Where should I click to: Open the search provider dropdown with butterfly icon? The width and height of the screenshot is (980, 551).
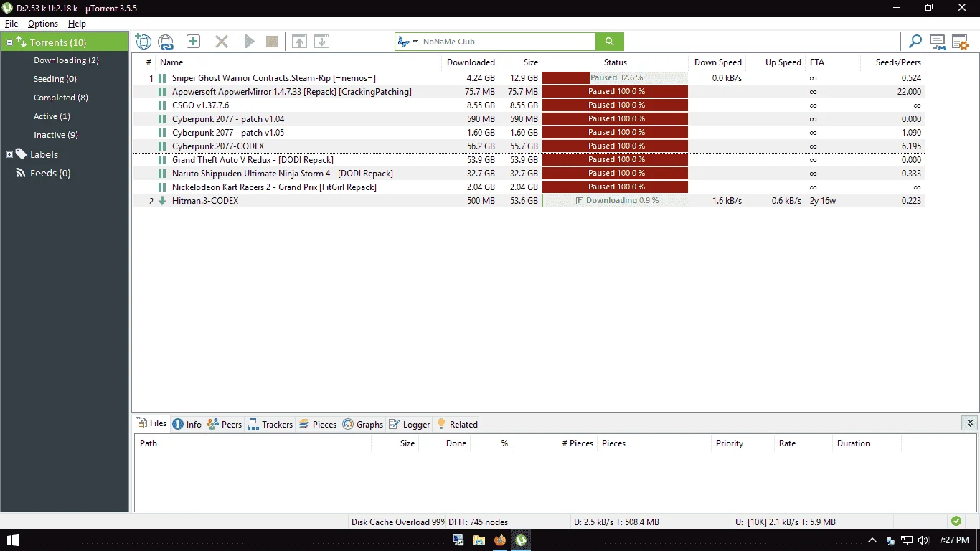click(407, 42)
